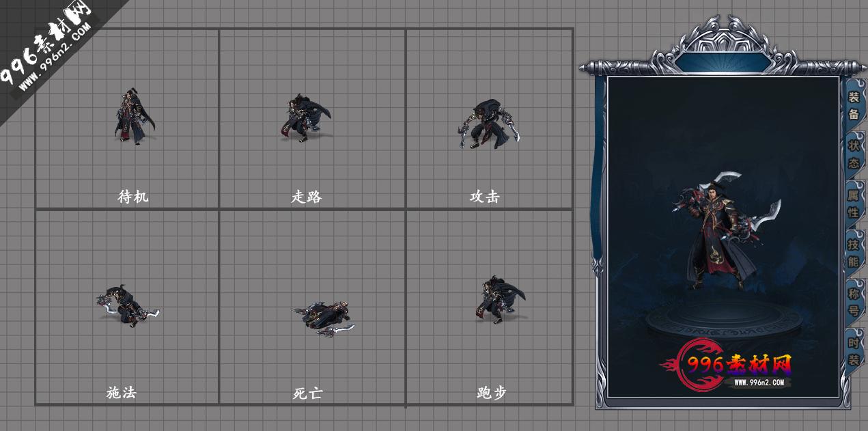The image size is (868, 431).
Task: Click the 攻击 label text
Action: [x=485, y=197]
